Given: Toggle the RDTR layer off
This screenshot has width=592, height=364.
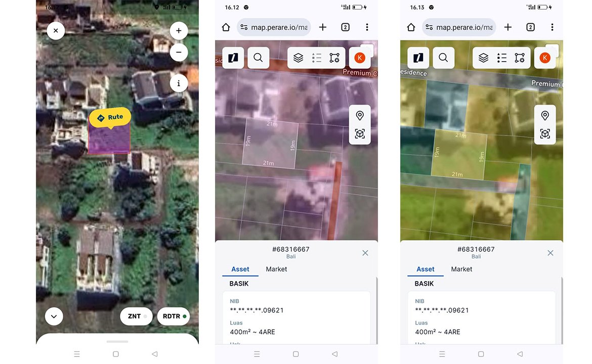Looking at the screenshot, I should [174, 316].
